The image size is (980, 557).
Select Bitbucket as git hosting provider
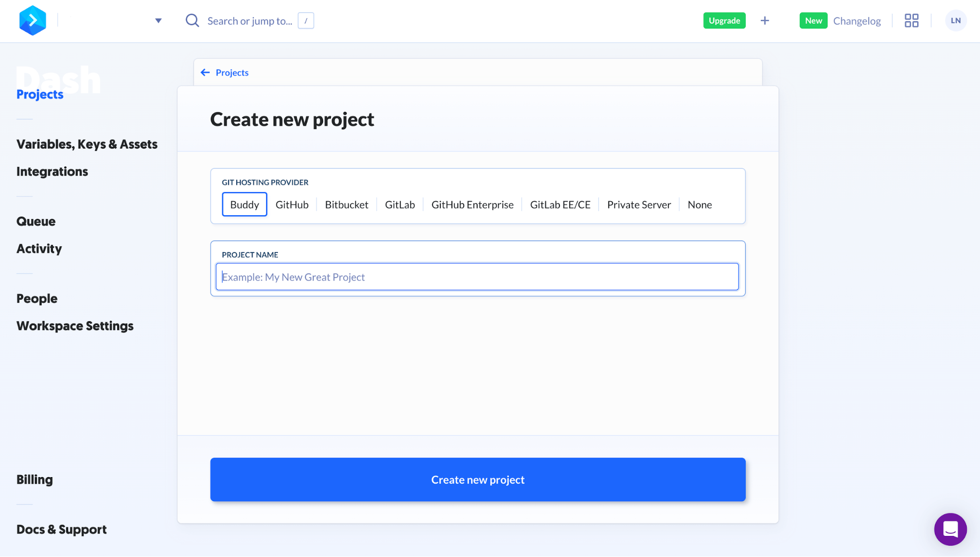pos(347,204)
